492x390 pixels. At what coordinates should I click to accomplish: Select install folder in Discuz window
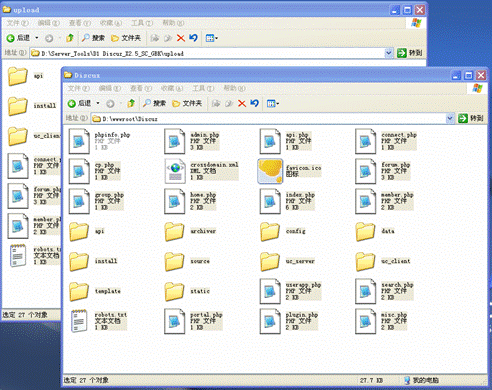(x=79, y=261)
